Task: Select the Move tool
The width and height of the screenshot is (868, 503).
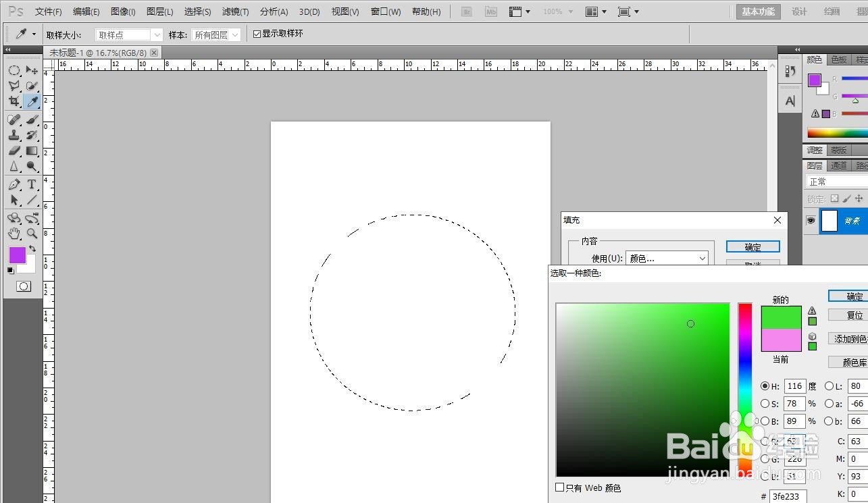Action: pos(32,70)
